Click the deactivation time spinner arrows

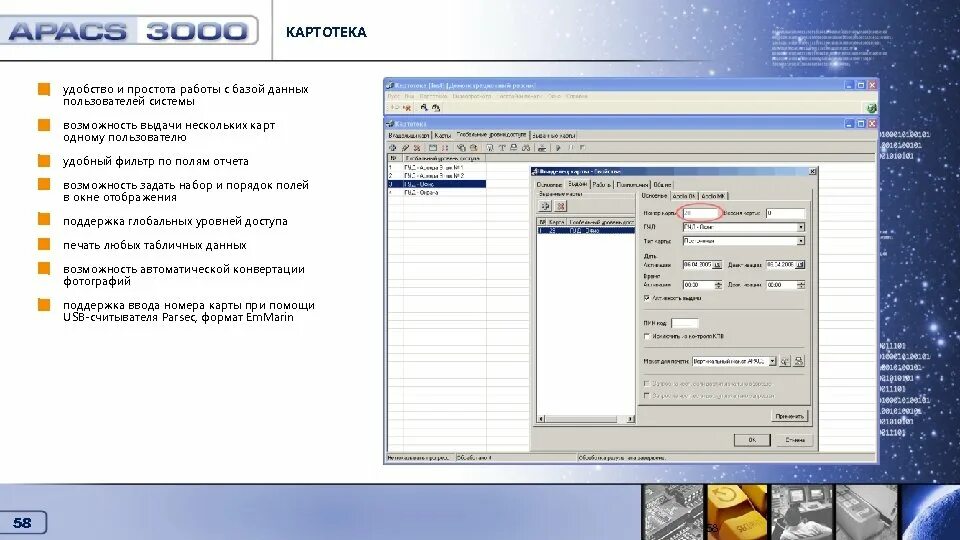tap(801, 285)
